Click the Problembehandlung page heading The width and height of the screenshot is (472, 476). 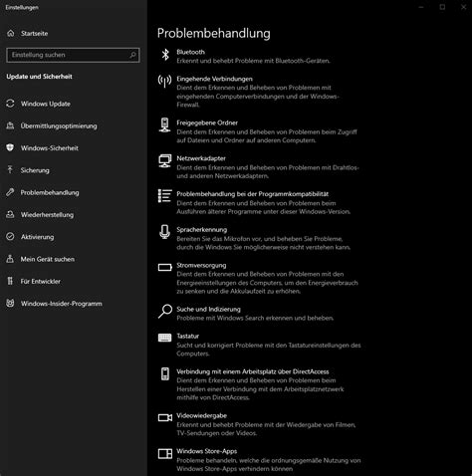[x=214, y=33]
